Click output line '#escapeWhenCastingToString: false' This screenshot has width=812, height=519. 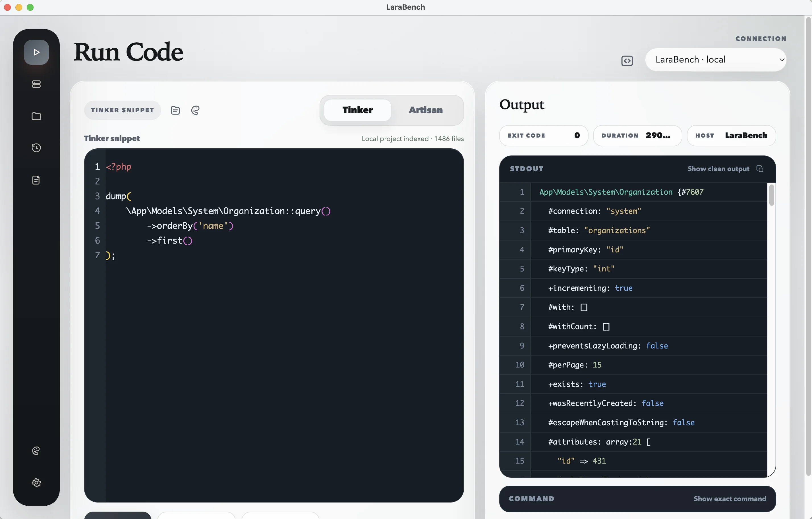coord(621,422)
